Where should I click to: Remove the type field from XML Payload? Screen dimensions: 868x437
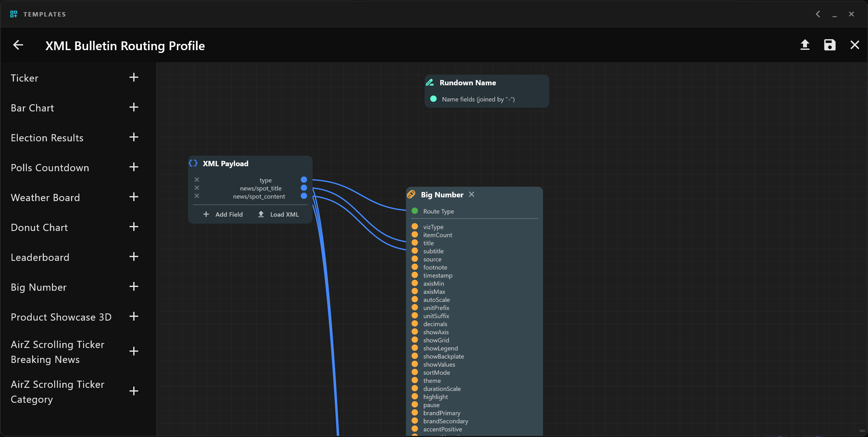(x=197, y=180)
